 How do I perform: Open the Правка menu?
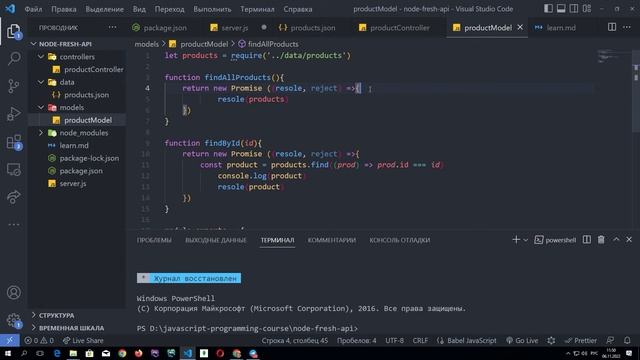click(x=64, y=9)
